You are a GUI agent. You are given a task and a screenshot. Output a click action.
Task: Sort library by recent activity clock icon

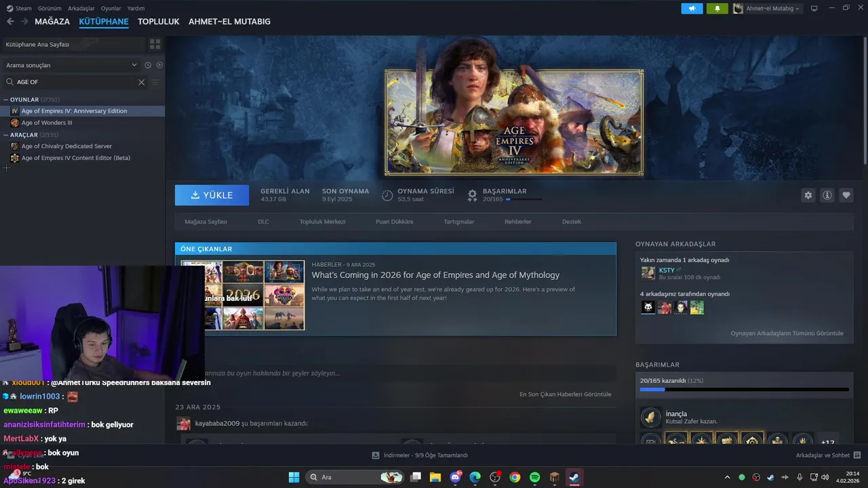(148, 65)
